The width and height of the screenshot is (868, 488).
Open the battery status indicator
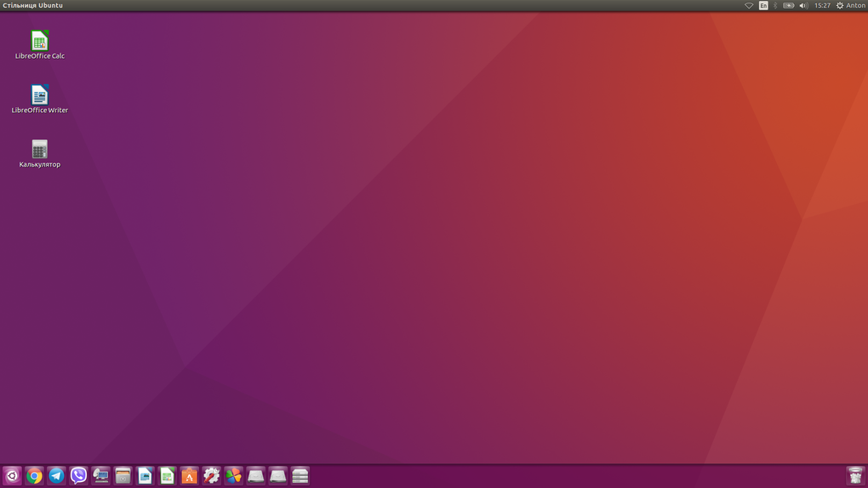pos(789,6)
